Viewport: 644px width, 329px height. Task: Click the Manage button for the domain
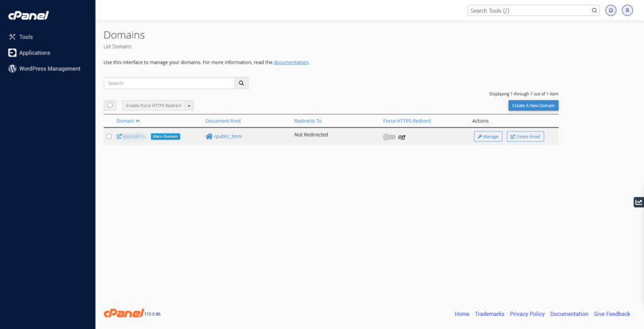pyautogui.click(x=488, y=137)
